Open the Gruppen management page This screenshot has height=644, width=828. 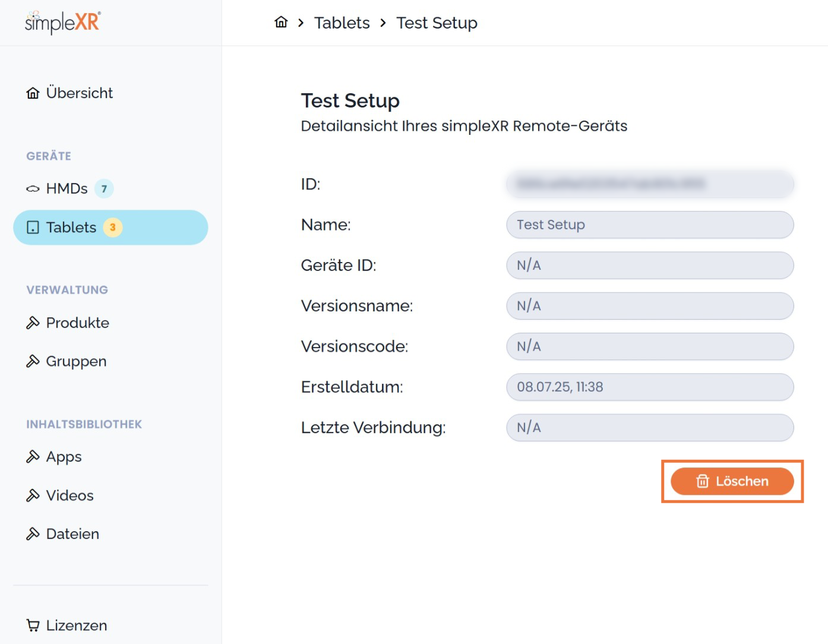[76, 361]
